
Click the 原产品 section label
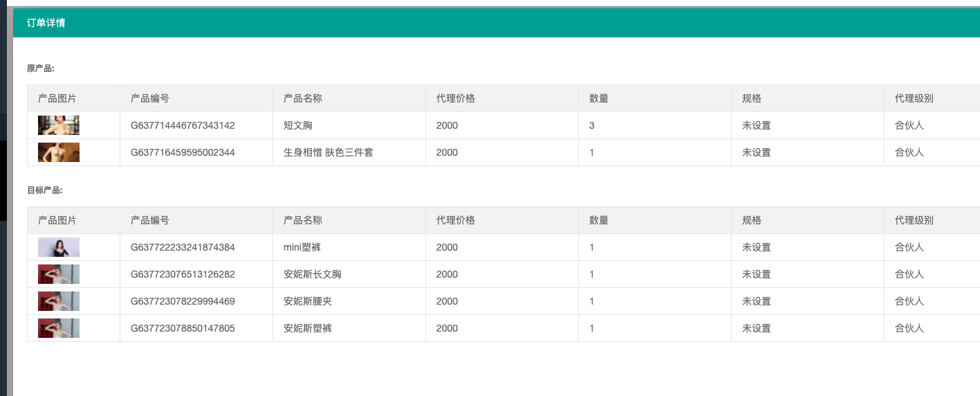click(40, 69)
